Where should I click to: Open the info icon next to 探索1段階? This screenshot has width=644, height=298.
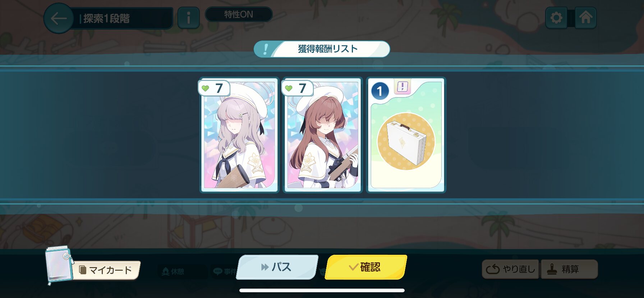[188, 18]
